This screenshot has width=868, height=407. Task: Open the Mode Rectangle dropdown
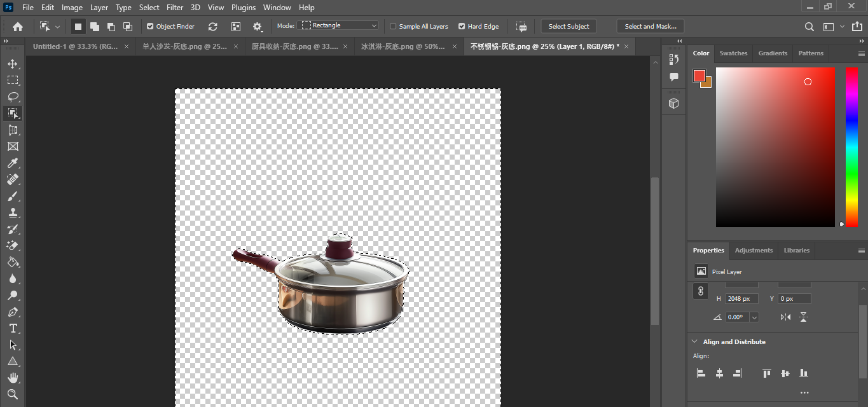pos(338,25)
